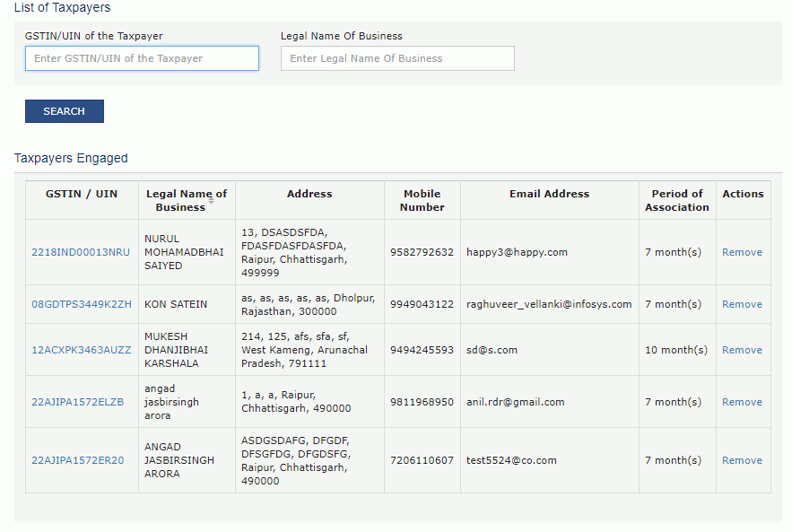Click Remove for anil.rdr@gmail.com row
This screenshot has height=532, width=792.
[742, 402]
